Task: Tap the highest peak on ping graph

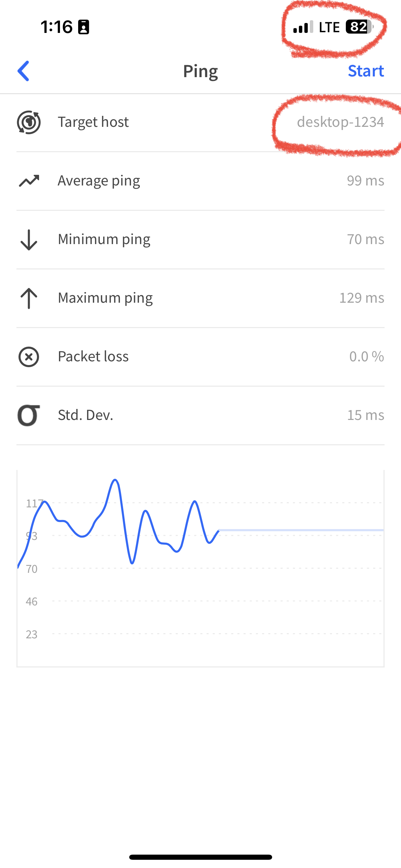Action: click(115, 480)
